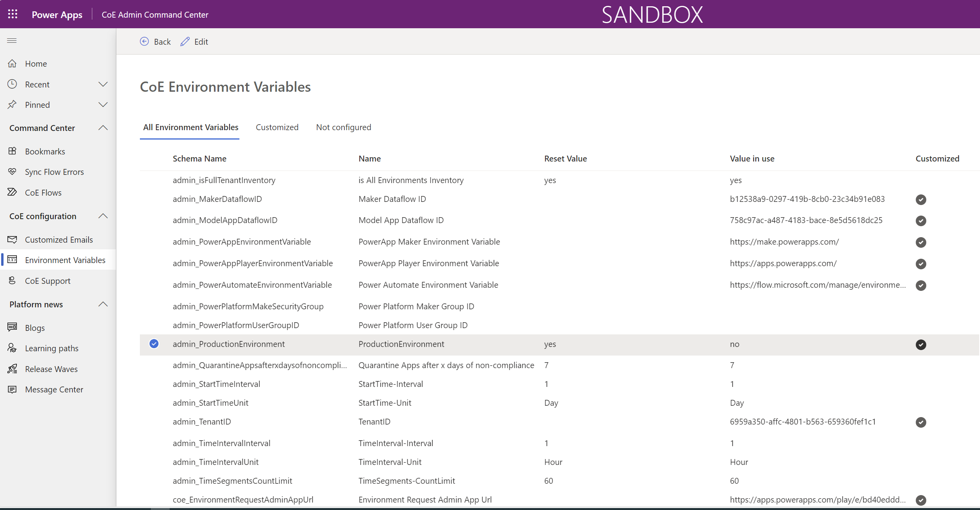Expand the Pinned section chevron

click(103, 105)
